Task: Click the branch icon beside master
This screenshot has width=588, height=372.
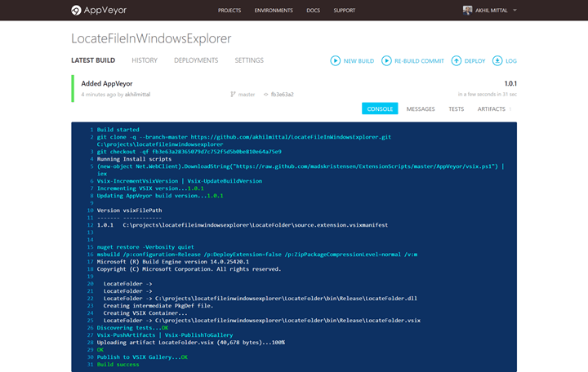Action: click(x=233, y=95)
